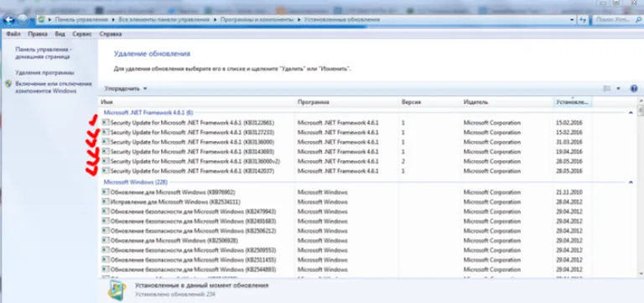Screen dimensions: 644x303
Task: Collapse the Microsoft Windows (228) group
Action: (631, 182)
